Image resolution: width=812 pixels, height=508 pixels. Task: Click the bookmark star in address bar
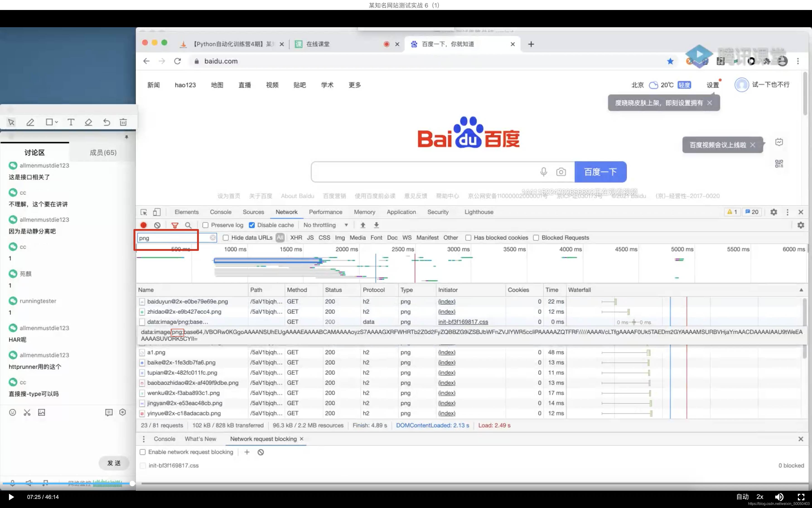670,61
